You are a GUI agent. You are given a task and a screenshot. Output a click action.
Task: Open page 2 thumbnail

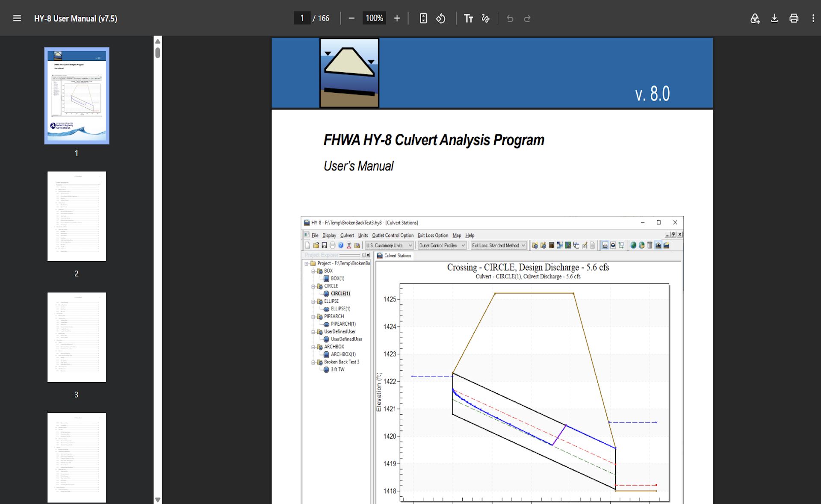[x=77, y=216]
